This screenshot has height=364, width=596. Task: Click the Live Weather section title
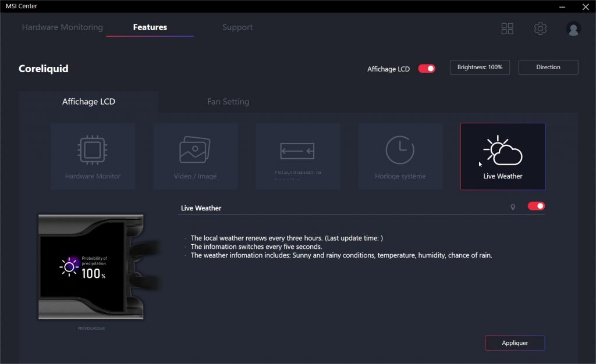[x=201, y=208]
